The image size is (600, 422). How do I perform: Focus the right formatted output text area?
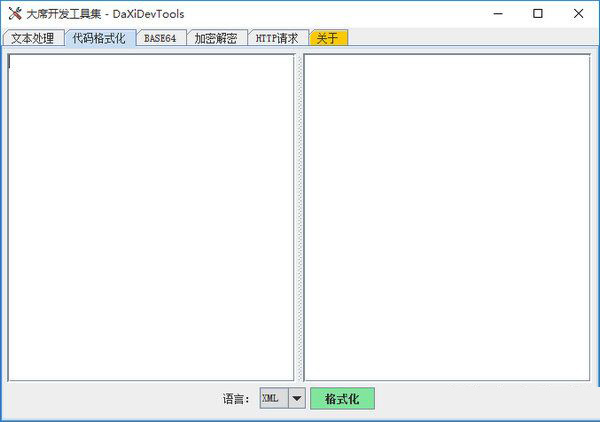coord(447,217)
